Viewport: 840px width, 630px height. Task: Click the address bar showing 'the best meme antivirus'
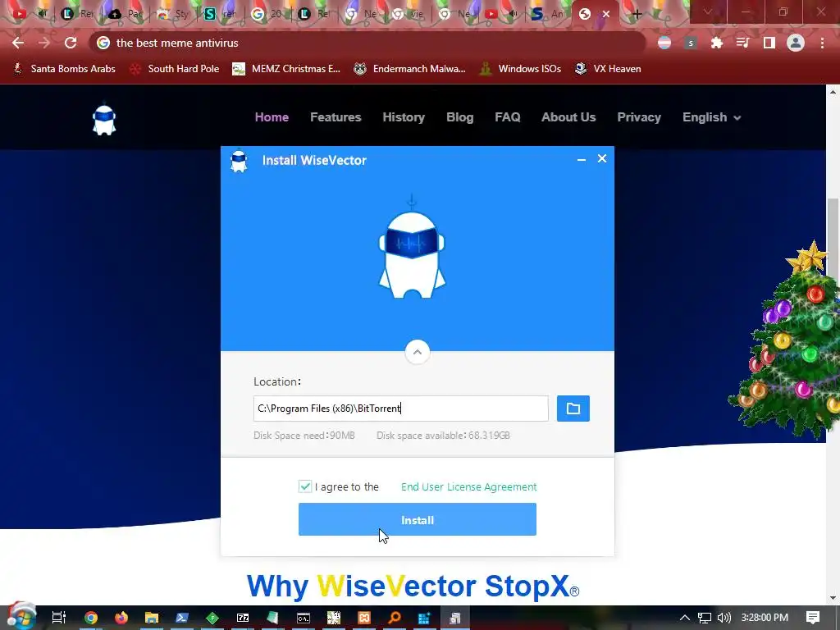click(x=367, y=43)
